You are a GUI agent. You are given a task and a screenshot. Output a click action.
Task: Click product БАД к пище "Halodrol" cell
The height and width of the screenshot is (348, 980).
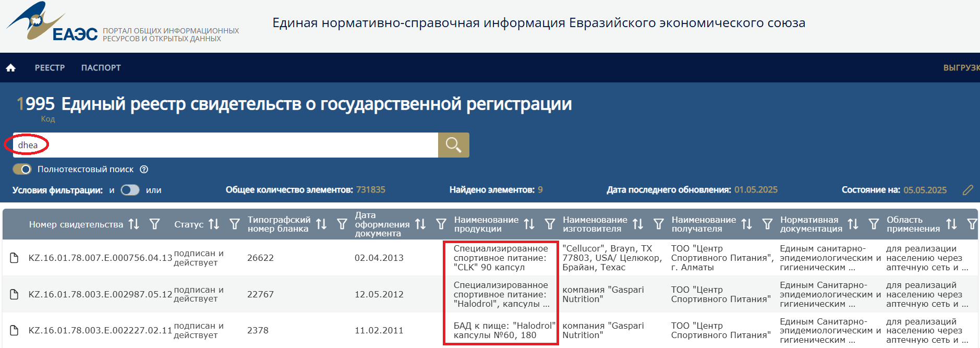click(x=504, y=330)
